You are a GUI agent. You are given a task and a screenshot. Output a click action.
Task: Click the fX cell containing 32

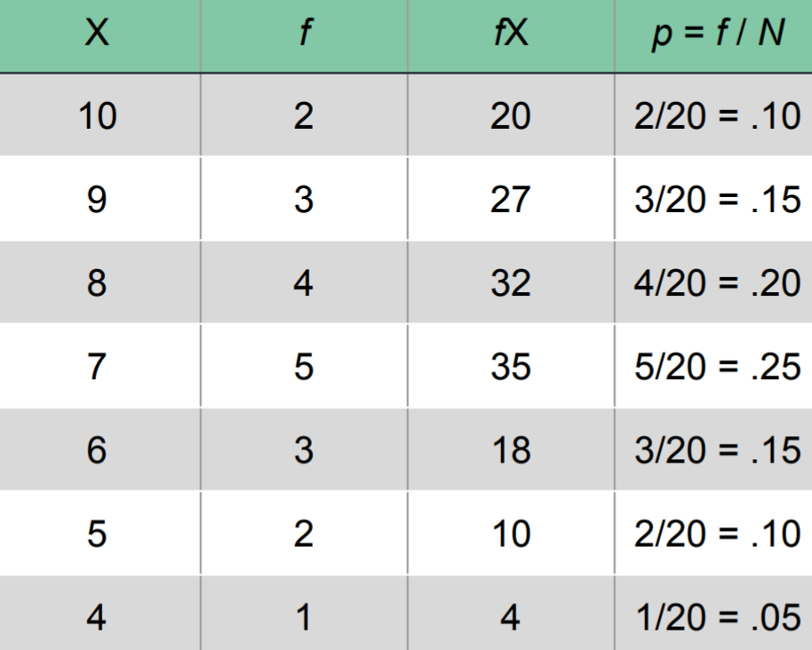(510, 282)
